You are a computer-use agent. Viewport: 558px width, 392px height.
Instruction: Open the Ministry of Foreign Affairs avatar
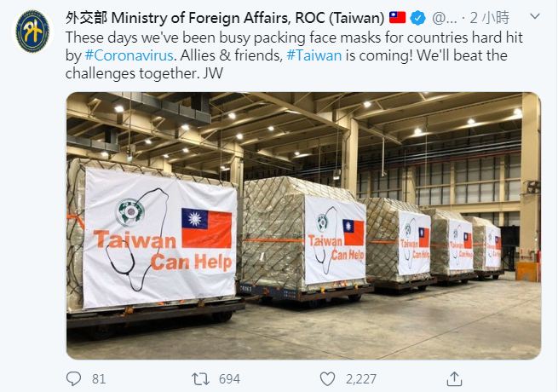pos(32,32)
